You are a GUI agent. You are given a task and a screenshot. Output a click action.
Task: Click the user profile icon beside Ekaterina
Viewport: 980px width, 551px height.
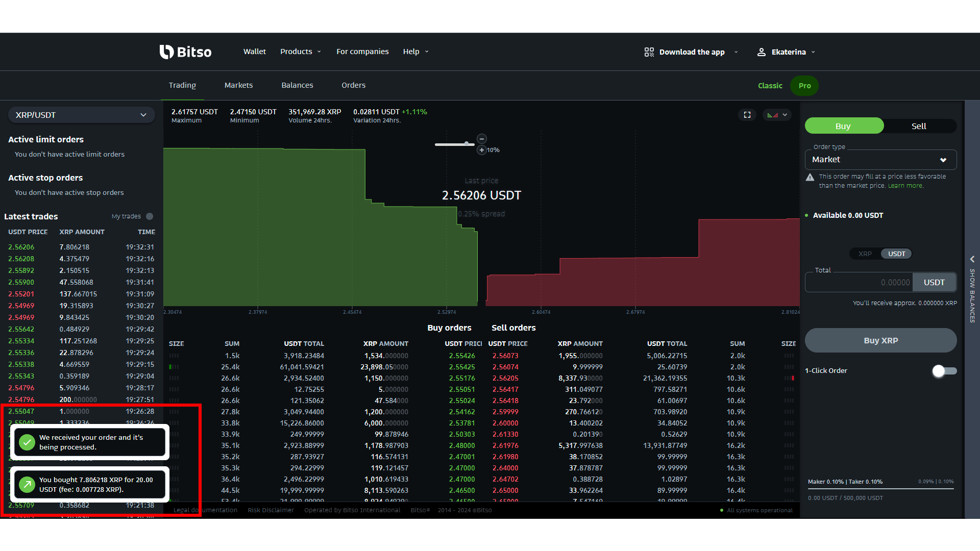pos(762,52)
